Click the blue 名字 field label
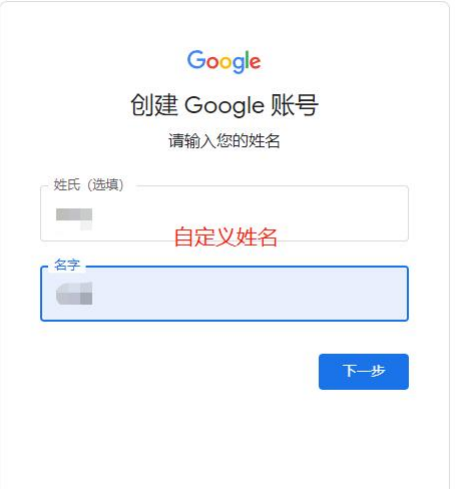455x490 pixels. [x=67, y=265]
